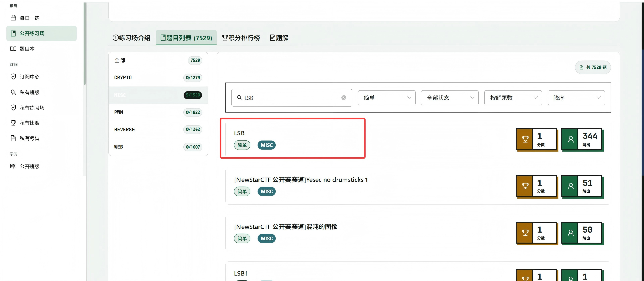Switch to the 题目列表 (7529) tab
Viewport: 644px width, 281px height.
(186, 38)
